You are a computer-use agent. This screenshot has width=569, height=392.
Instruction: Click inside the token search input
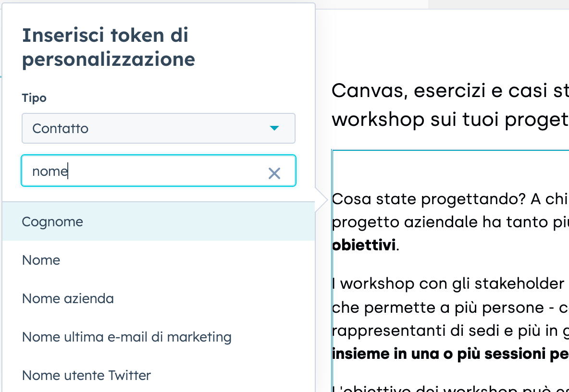(x=144, y=171)
